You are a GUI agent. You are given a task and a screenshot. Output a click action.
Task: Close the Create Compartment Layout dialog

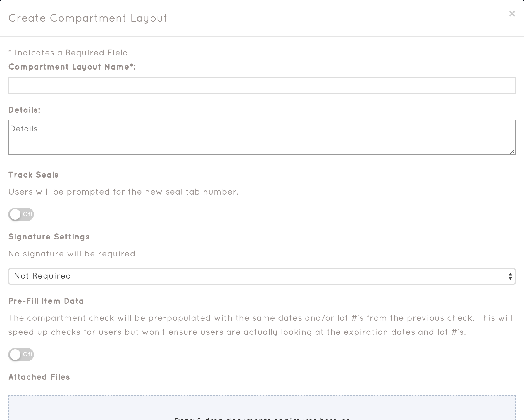tap(512, 14)
